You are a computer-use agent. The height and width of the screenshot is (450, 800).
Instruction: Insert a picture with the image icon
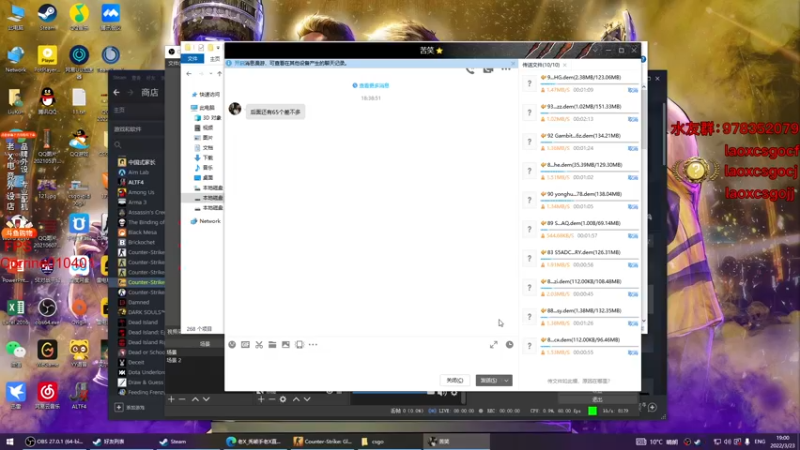[286, 345]
